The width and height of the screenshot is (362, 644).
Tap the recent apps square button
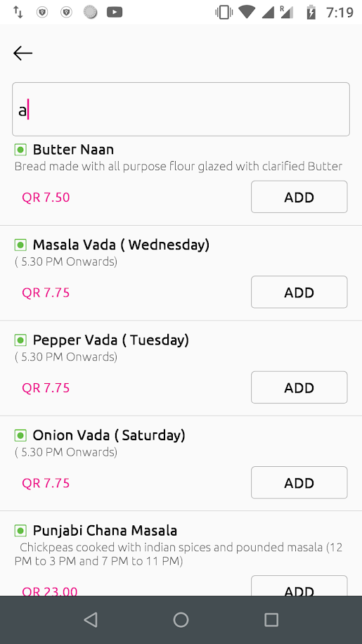[271, 619]
